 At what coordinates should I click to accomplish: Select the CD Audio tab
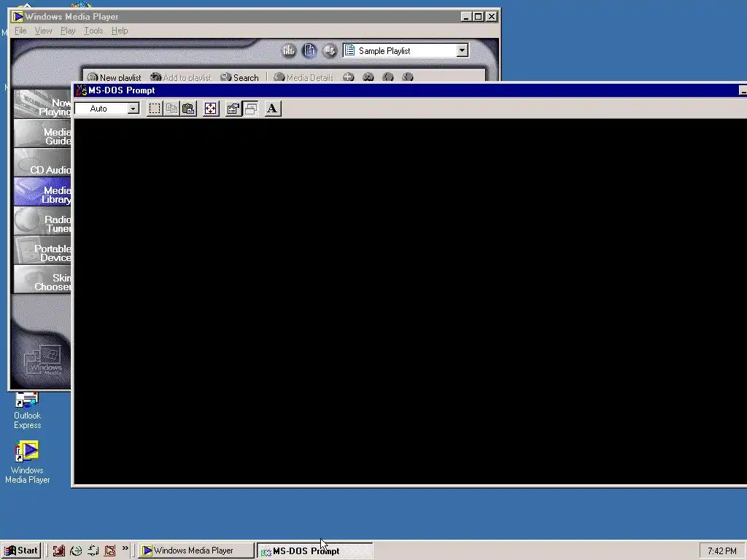(x=43, y=163)
